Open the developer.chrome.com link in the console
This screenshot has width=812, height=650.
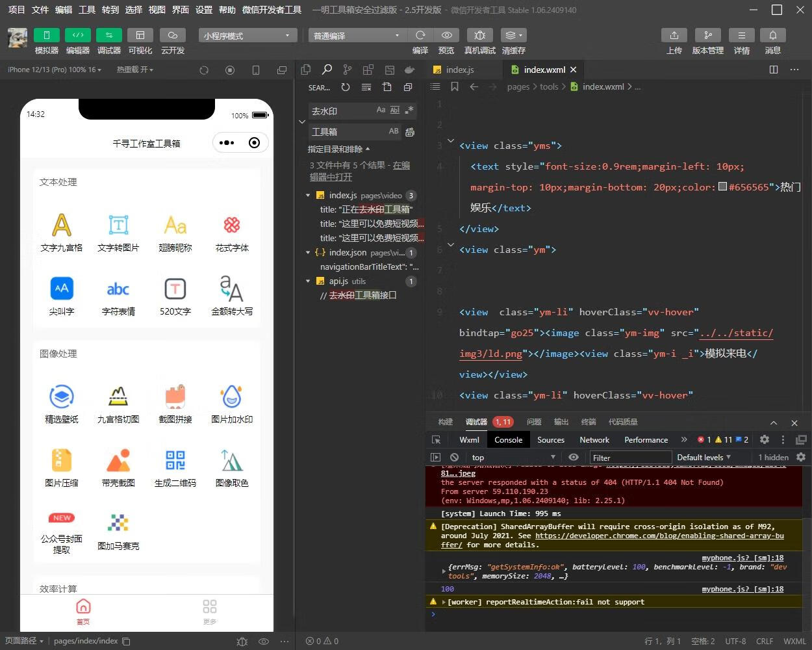click(x=659, y=536)
